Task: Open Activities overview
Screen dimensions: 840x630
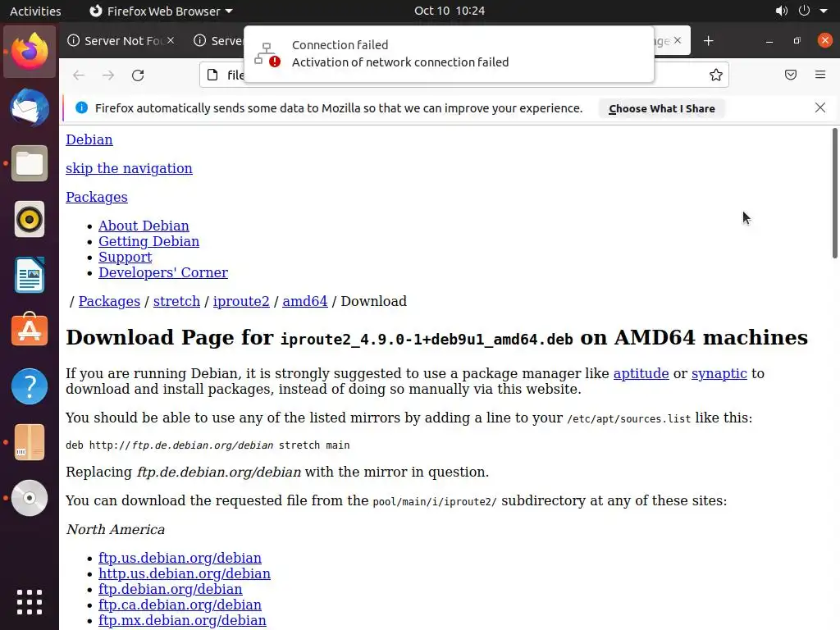Action: click(x=35, y=11)
